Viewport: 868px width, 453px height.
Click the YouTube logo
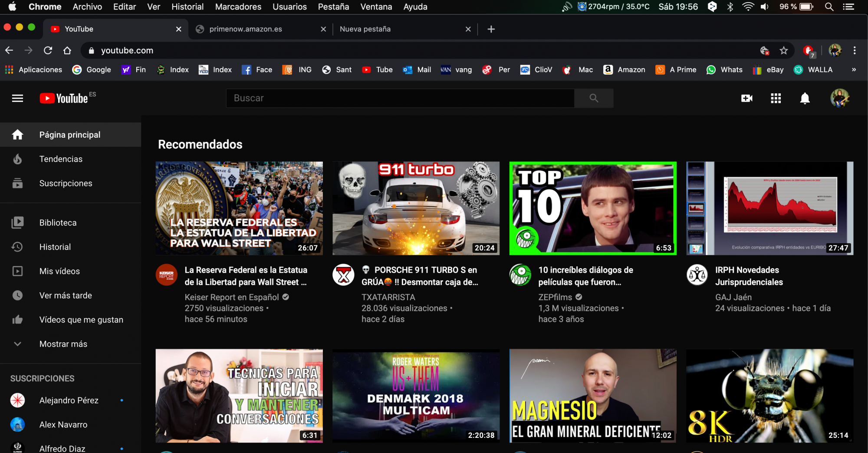[64, 99]
